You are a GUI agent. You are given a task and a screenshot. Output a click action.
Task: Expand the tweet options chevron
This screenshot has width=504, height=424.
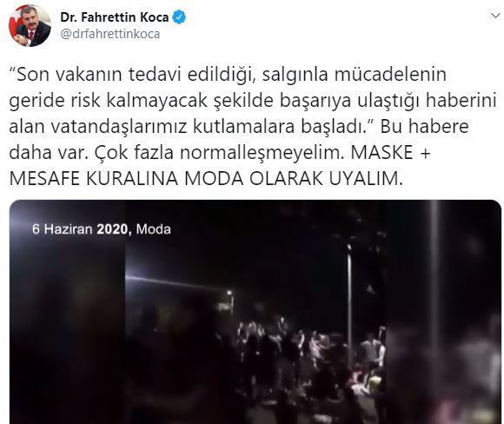pos(495,16)
